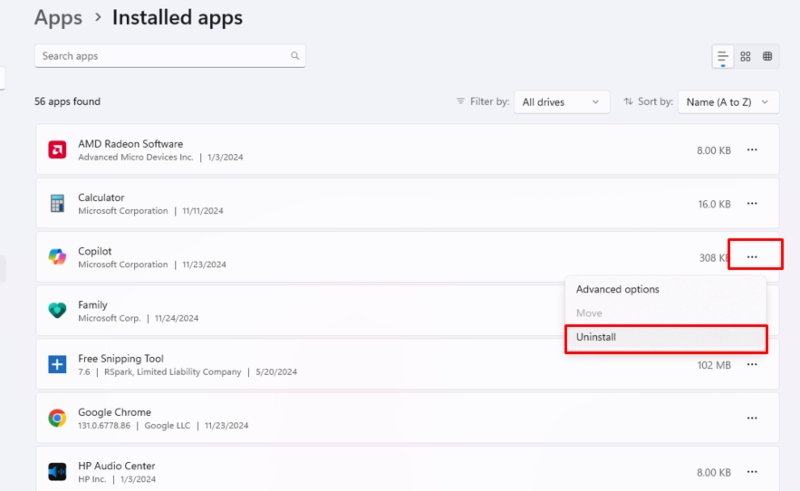Open more options for Google Chrome
This screenshot has height=491, width=800.
(x=752, y=418)
